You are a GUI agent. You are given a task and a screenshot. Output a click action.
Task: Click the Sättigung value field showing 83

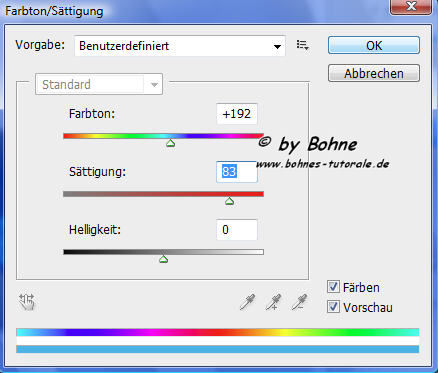(x=237, y=172)
